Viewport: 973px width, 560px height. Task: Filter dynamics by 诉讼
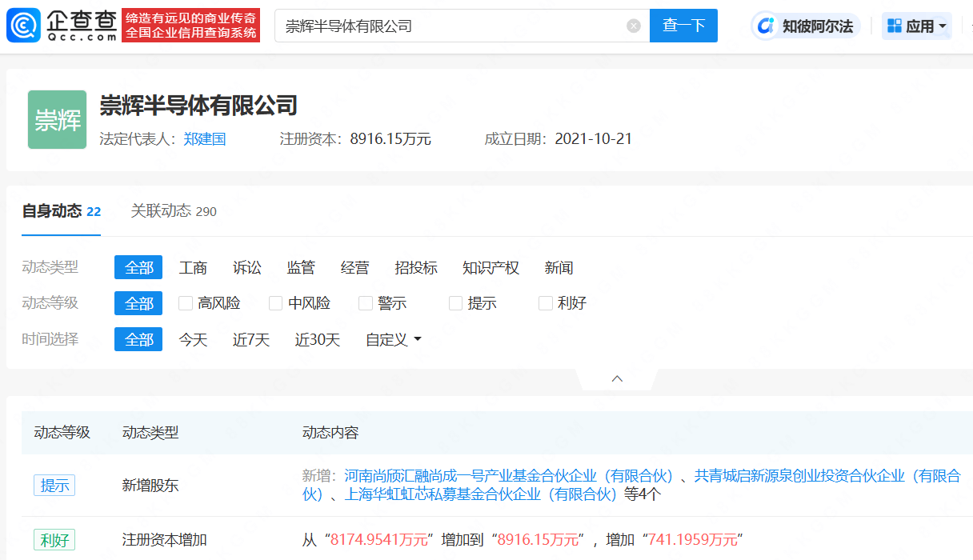pos(247,268)
